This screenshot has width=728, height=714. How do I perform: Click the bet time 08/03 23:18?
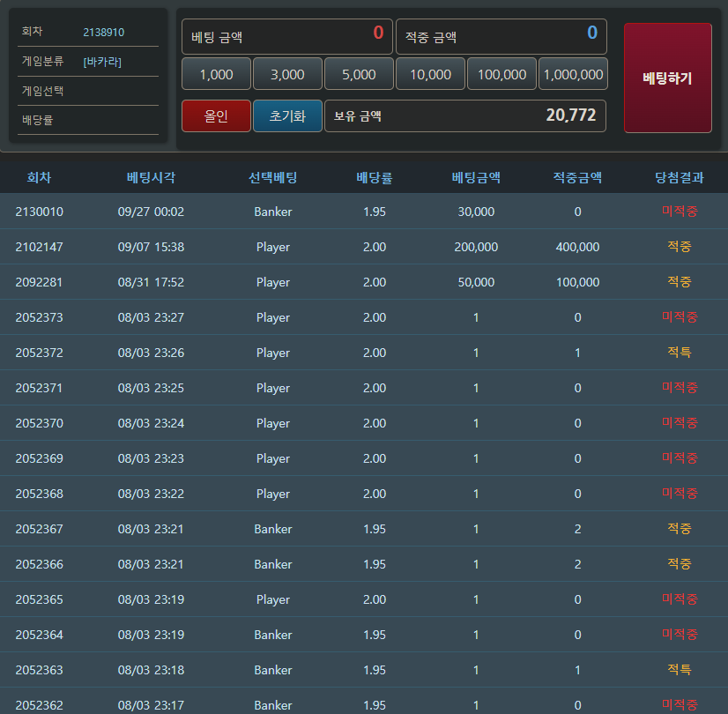tap(151, 670)
